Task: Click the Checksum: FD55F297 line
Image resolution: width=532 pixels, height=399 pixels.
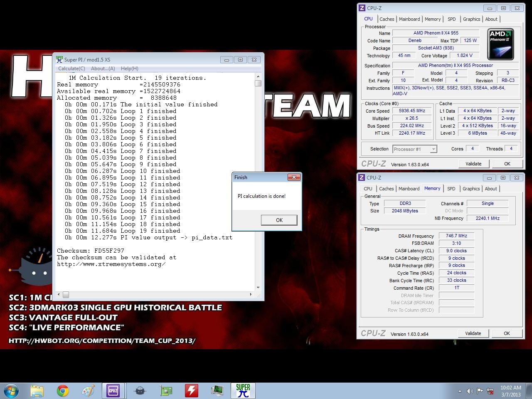Action: [x=91, y=251]
